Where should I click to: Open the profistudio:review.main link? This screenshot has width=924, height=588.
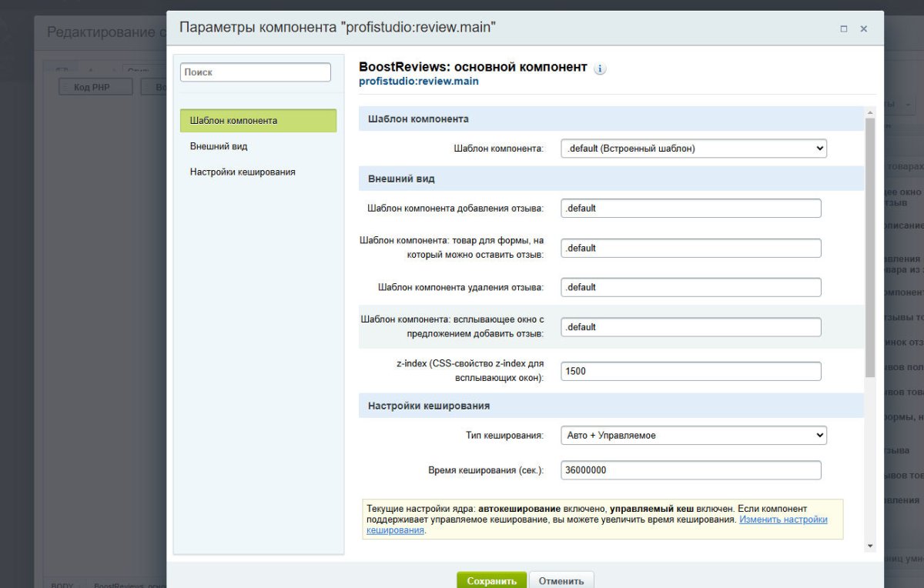420,81
